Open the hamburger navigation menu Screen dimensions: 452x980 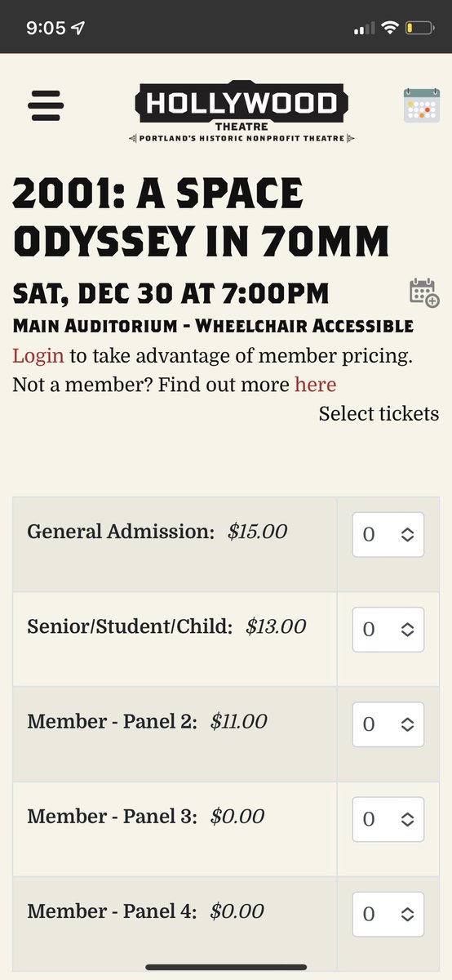tap(46, 105)
